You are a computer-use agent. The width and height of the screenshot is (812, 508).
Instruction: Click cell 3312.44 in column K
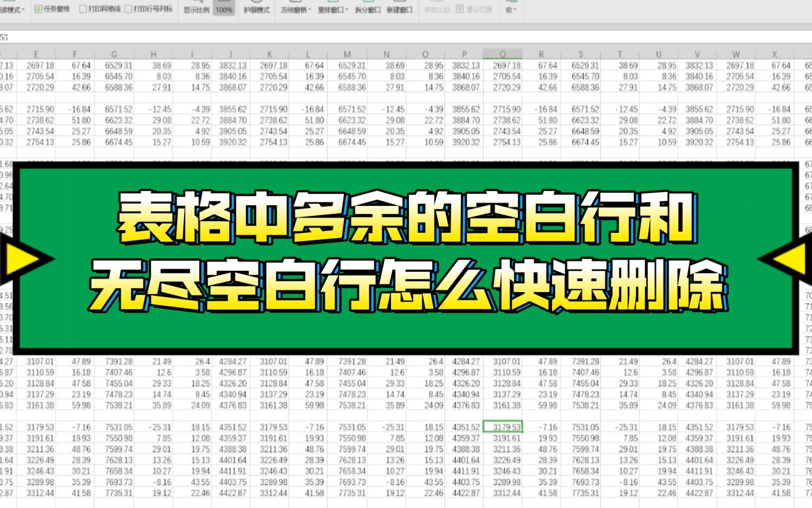(270, 493)
